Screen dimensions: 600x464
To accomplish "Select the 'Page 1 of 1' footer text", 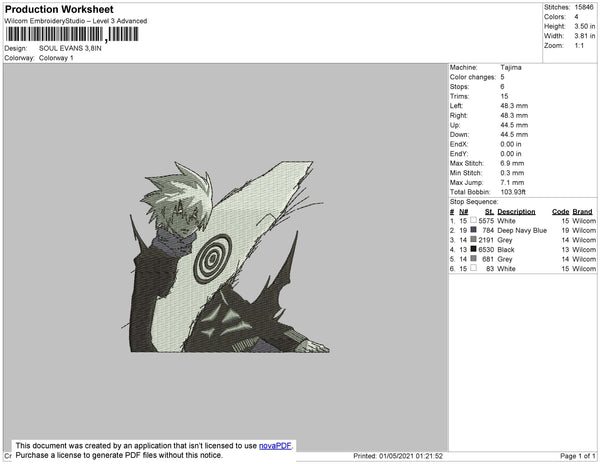I will click(578, 456).
